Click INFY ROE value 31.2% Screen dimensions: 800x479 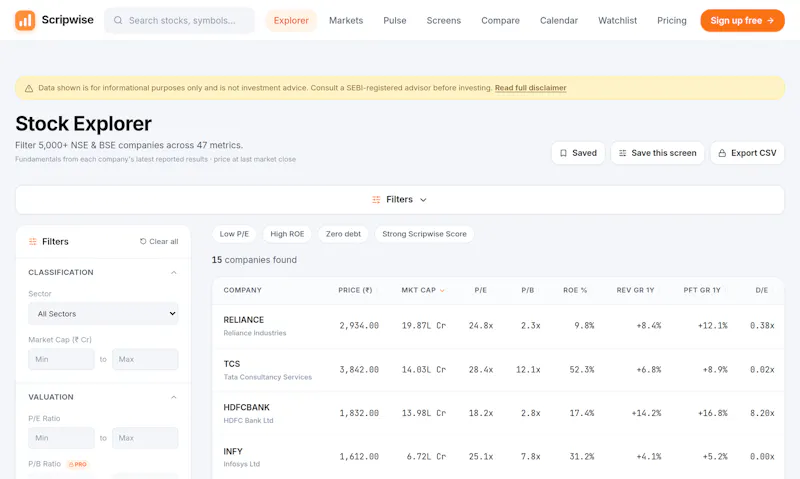582,457
